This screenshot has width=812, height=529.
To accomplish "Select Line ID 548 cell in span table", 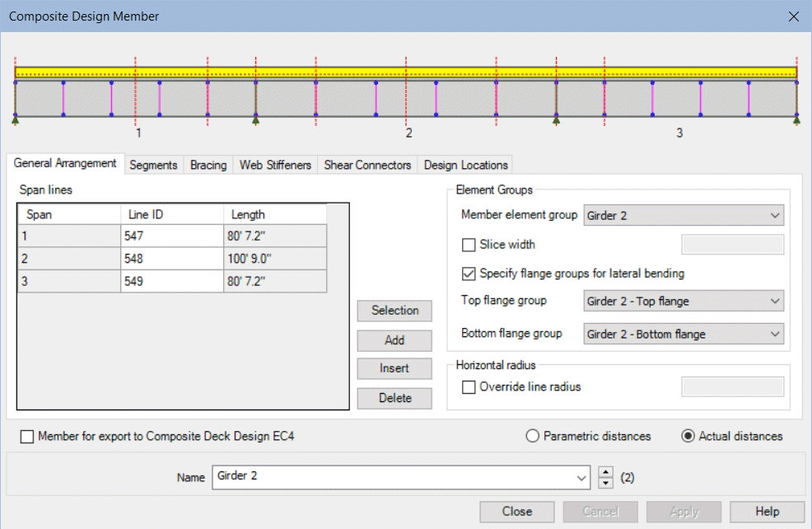I will (171, 259).
